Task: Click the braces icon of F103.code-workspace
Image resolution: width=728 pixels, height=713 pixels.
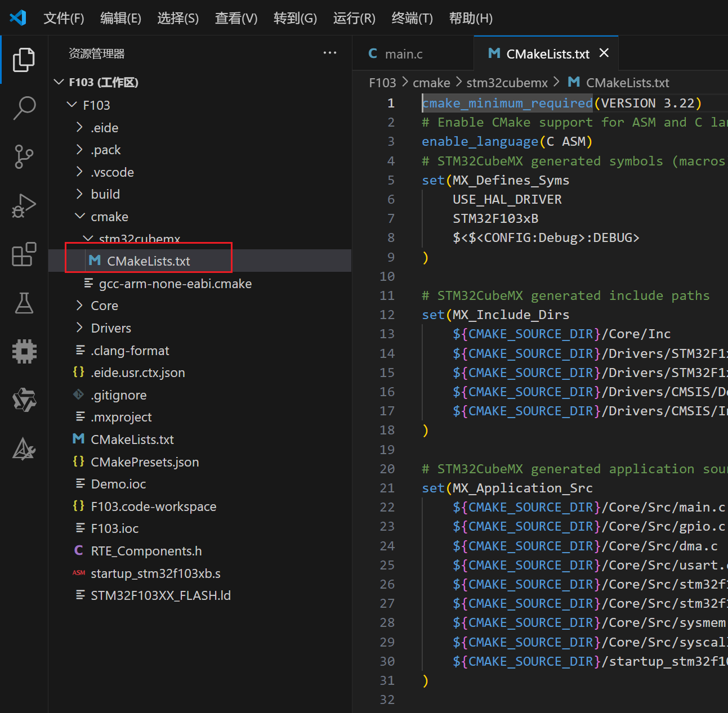Action: (x=78, y=506)
